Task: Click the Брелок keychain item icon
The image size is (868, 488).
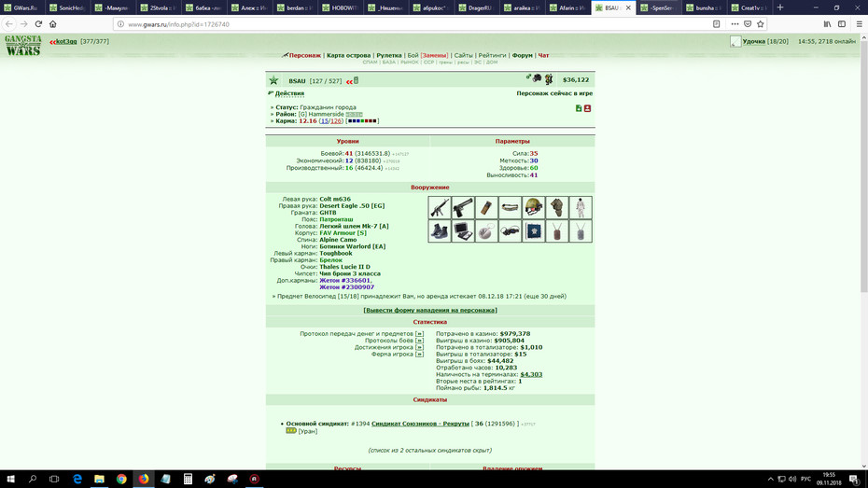Action: click(486, 231)
